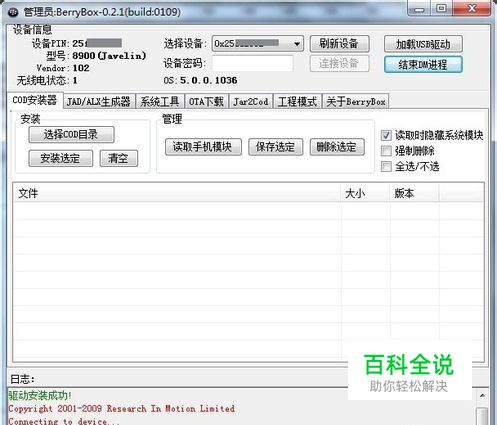Sort by the 大小 column header
Screen dimensions: 497x425
pyautogui.click(x=365, y=193)
